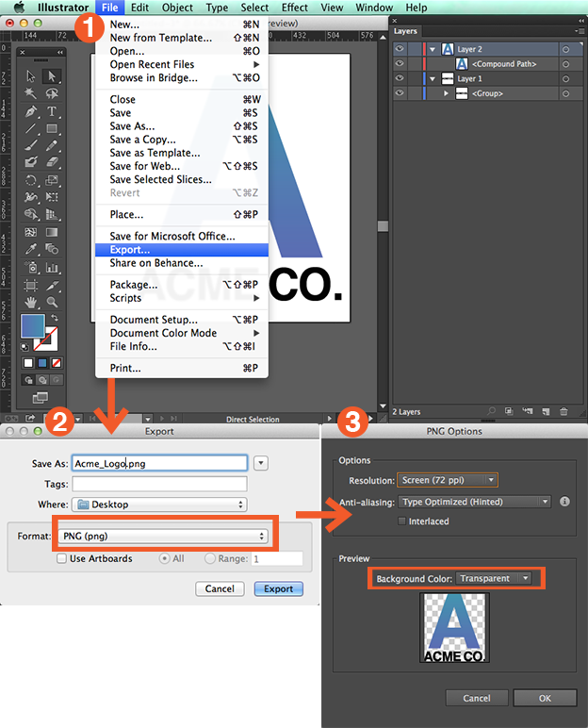588x728 pixels.
Task: Enable the Interlaced checkbox
Action: tap(402, 521)
